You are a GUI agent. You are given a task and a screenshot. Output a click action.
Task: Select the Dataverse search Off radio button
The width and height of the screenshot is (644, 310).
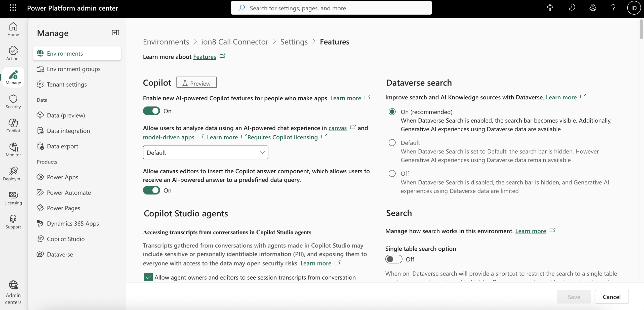[x=392, y=173]
